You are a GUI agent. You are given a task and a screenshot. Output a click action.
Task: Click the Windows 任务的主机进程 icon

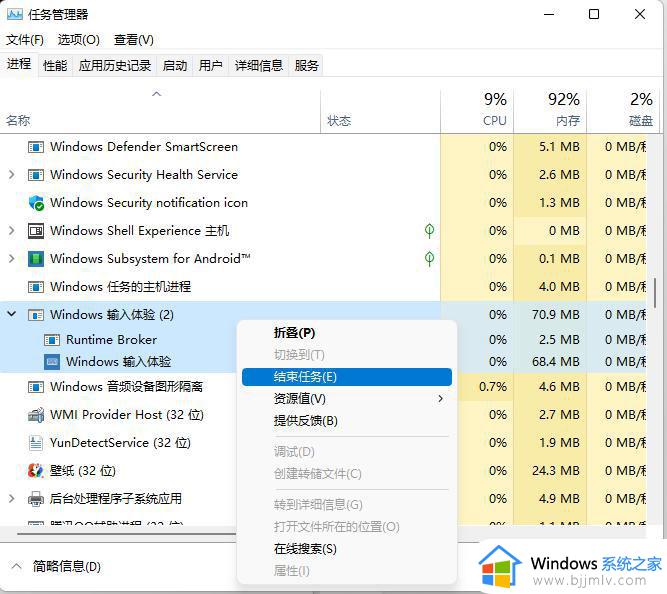point(36,287)
